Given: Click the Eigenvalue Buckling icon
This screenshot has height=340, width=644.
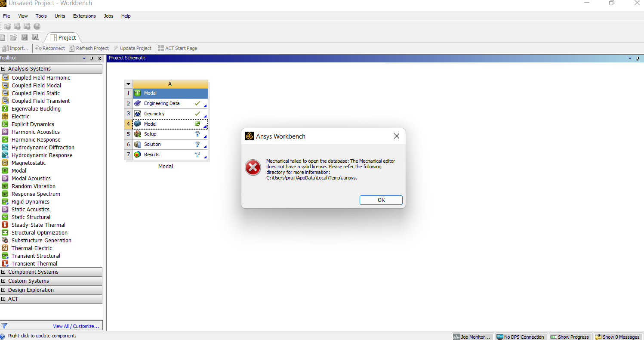Looking at the screenshot, I should 5,108.
